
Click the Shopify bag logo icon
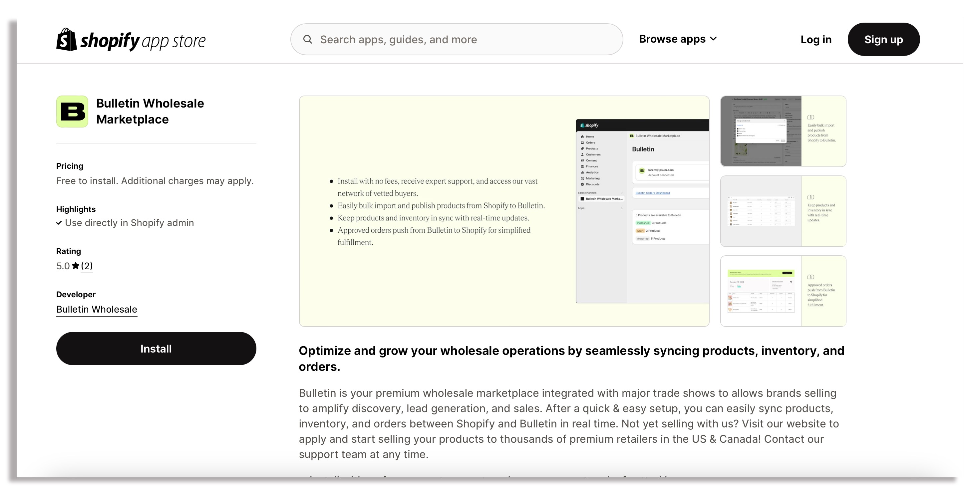tap(66, 39)
